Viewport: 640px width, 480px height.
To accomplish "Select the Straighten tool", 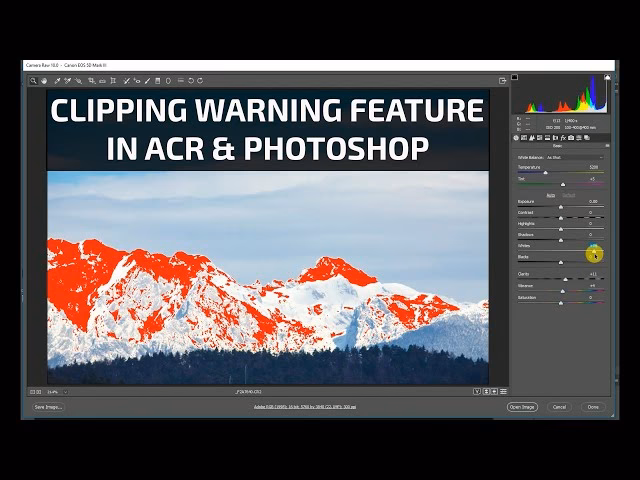I will coord(102,81).
